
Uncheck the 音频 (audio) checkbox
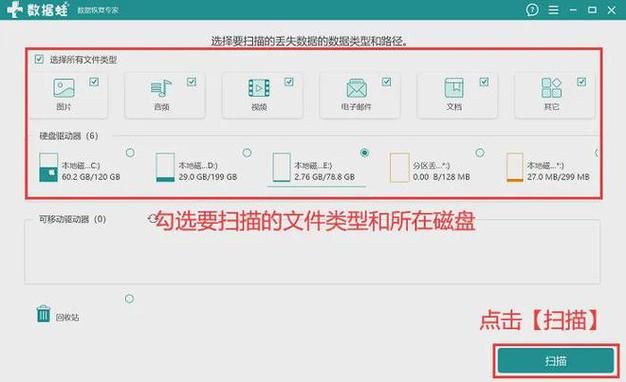pyautogui.click(x=192, y=82)
